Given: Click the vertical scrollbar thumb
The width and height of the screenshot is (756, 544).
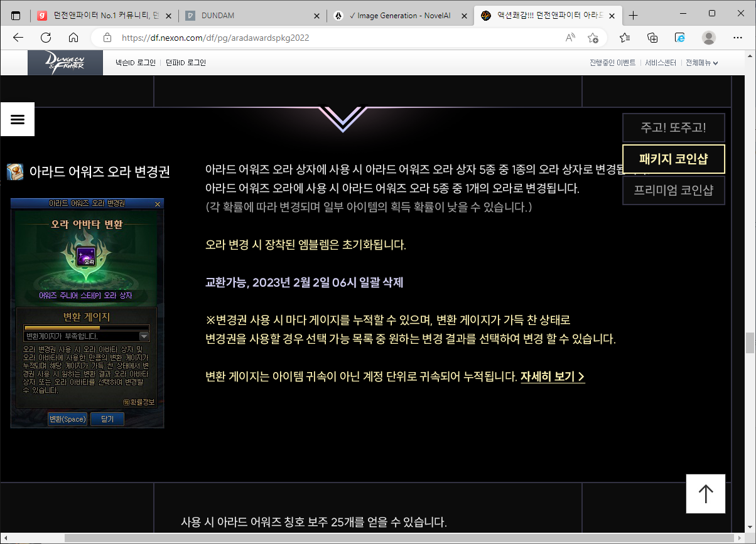Looking at the screenshot, I should [750, 343].
